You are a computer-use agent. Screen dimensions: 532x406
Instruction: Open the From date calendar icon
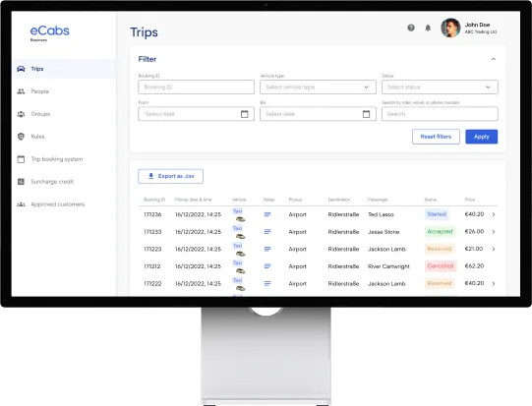(244, 114)
